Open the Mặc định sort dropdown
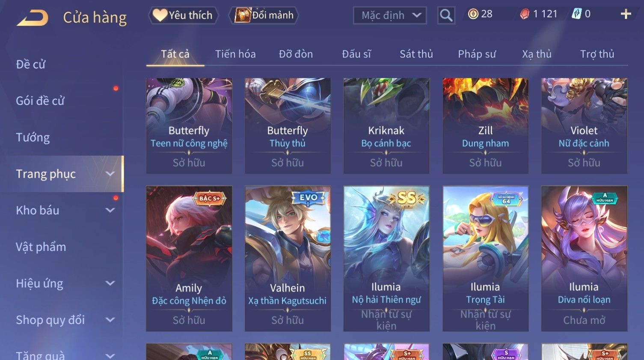 click(390, 15)
